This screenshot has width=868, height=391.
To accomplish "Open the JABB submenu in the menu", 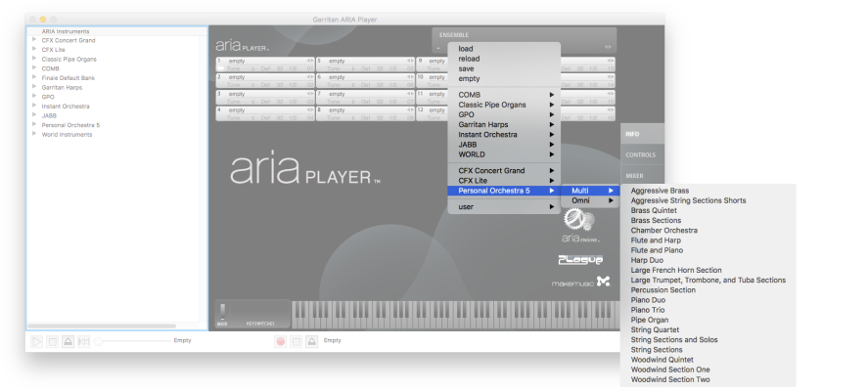I will (x=504, y=145).
